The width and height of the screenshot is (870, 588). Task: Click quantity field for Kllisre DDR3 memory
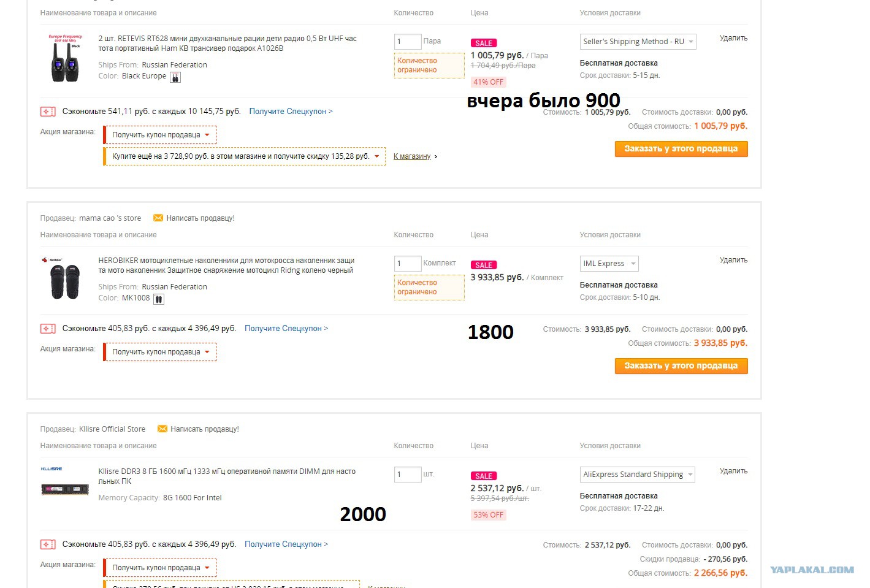[407, 475]
